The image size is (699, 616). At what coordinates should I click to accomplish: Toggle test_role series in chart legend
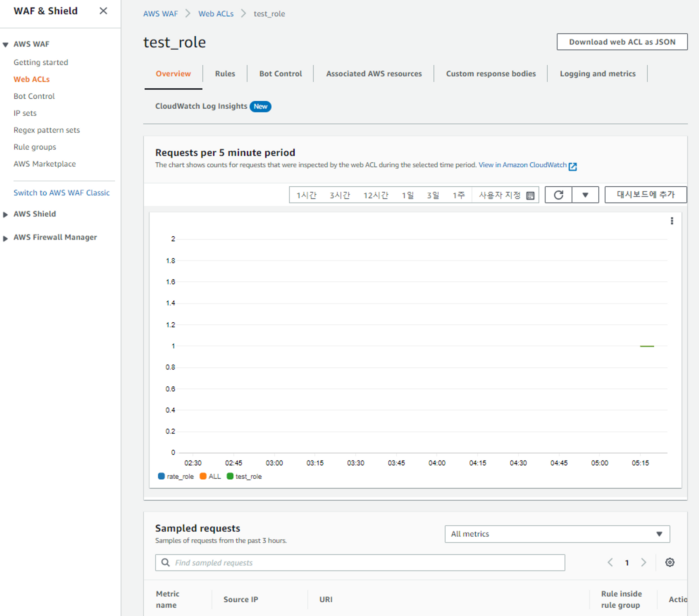(x=244, y=476)
